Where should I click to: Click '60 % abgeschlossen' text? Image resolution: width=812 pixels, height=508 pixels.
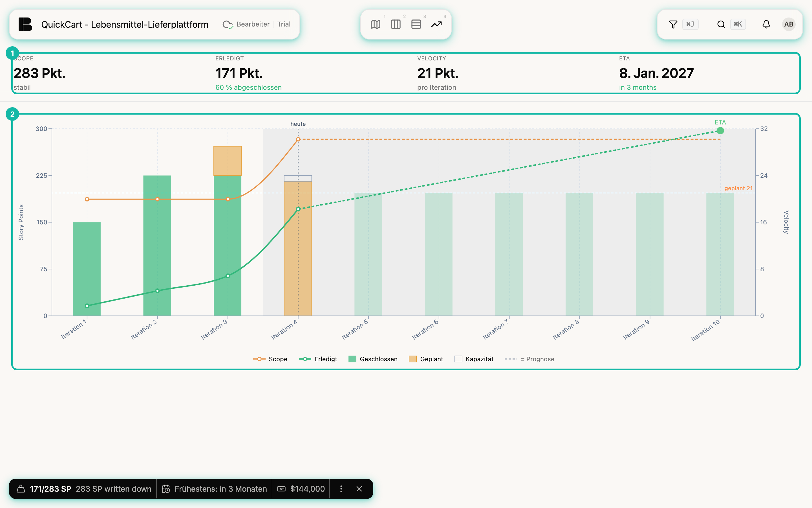click(x=248, y=87)
